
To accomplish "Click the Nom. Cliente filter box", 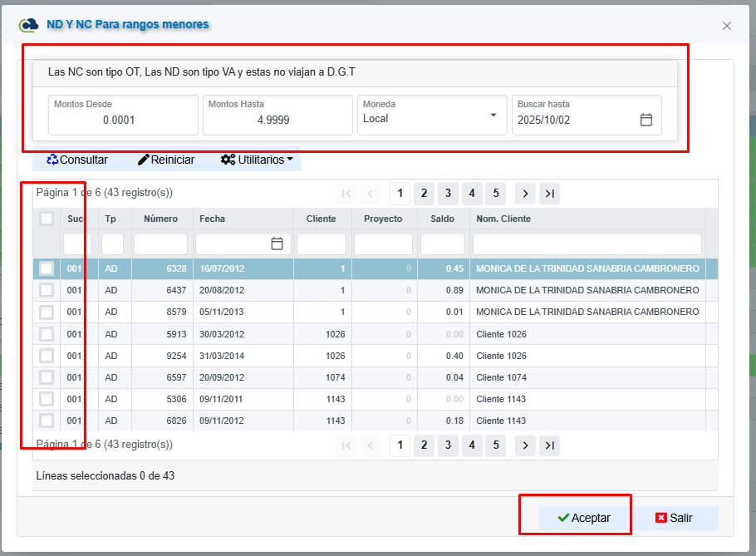I will tap(587, 244).
